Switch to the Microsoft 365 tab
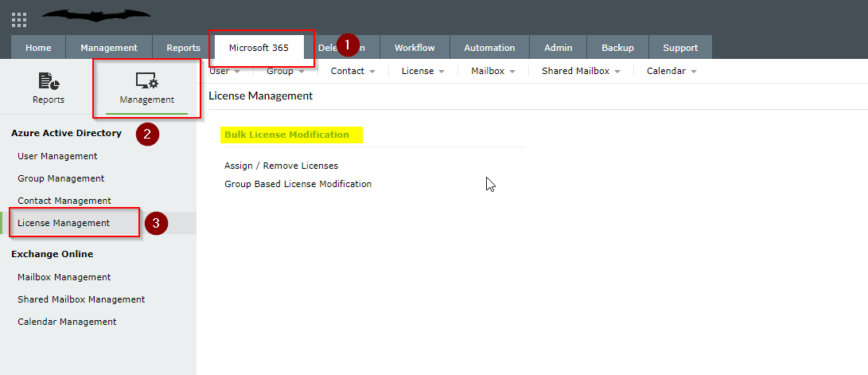 click(259, 48)
